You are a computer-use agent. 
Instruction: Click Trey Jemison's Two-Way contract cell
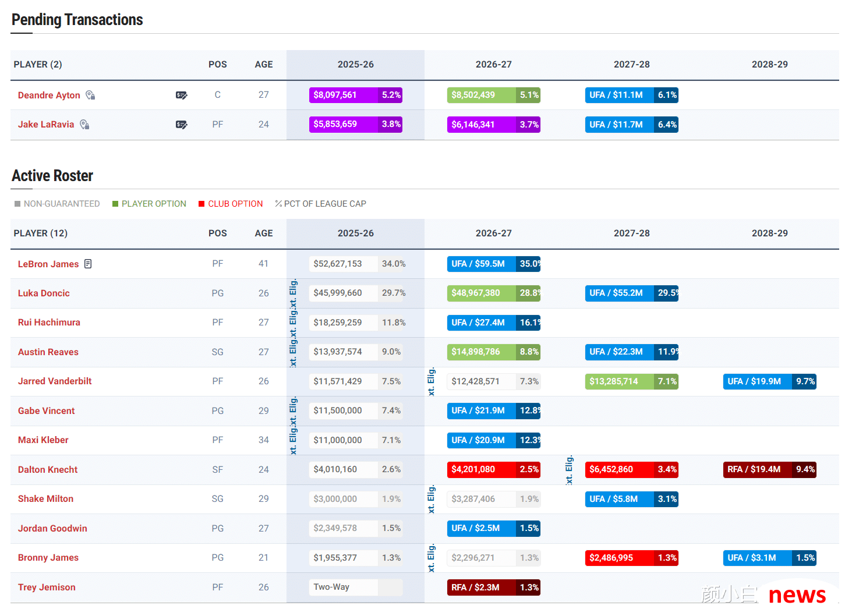pos(356,587)
